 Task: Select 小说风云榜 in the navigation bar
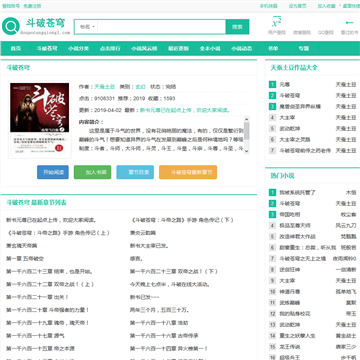tap(144, 48)
